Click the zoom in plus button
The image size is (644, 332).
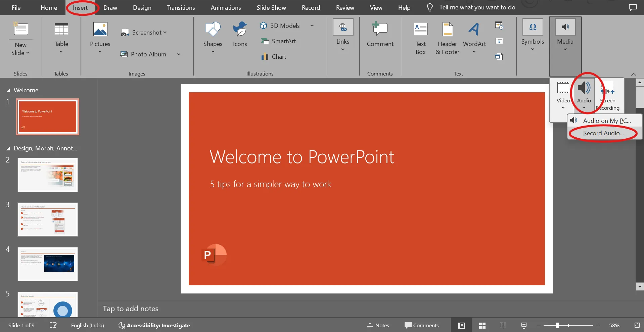pyautogui.click(x=598, y=325)
